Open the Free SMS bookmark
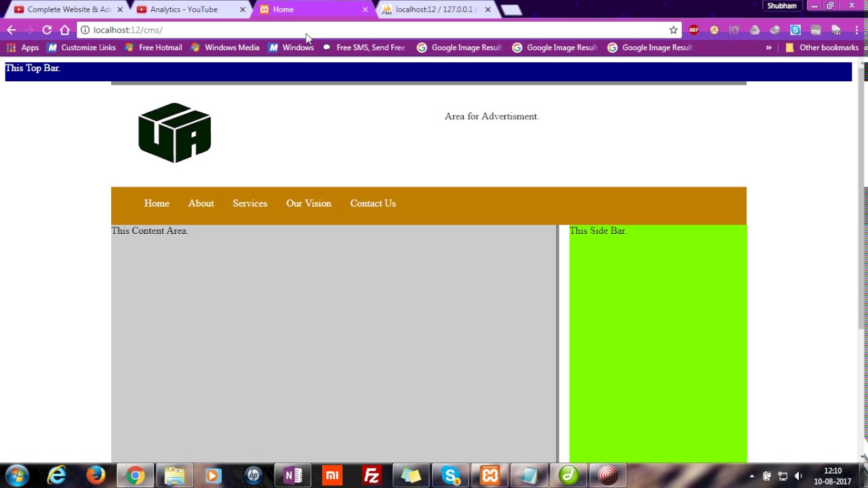Viewport: 868px width, 488px height. (x=363, y=47)
